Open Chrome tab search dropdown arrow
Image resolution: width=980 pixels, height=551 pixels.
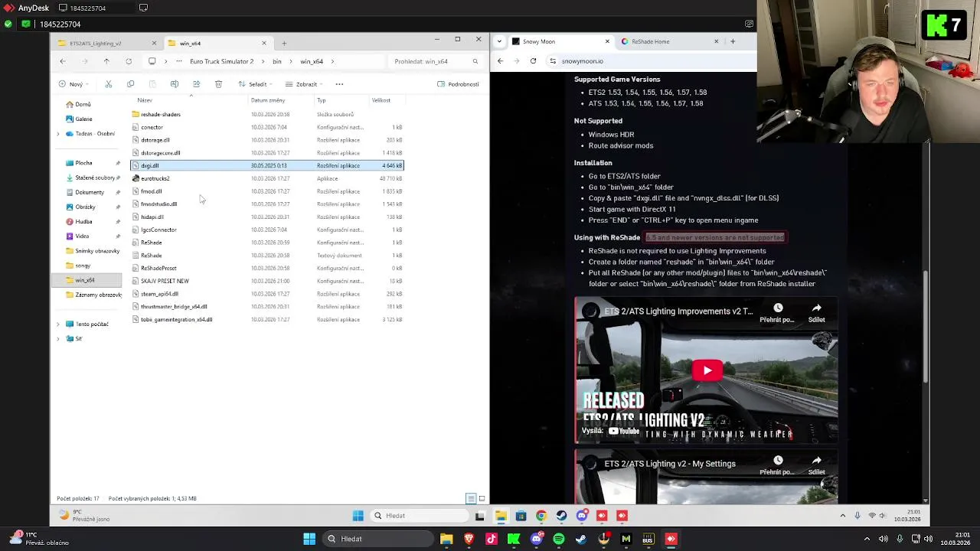click(x=499, y=41)
